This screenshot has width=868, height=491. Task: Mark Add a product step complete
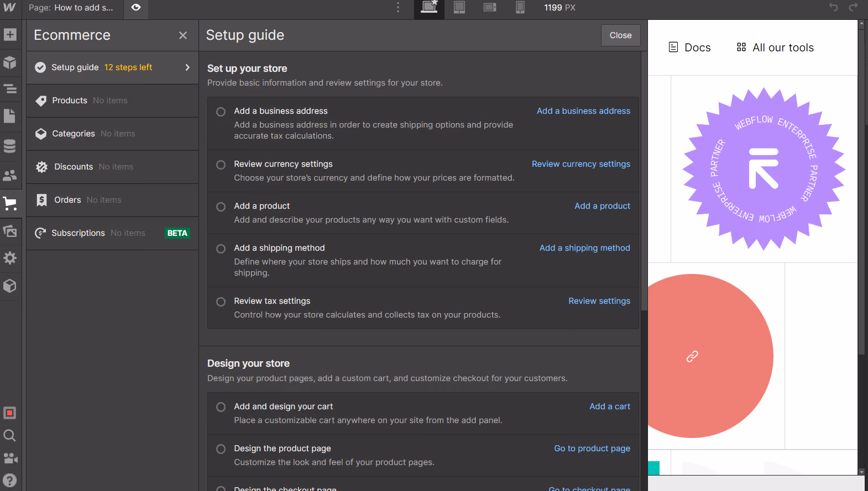[221, 207]
